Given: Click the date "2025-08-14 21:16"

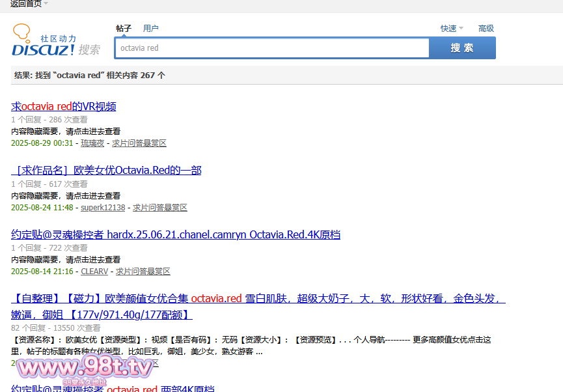Looking at the screenshot, I should 42,272.
